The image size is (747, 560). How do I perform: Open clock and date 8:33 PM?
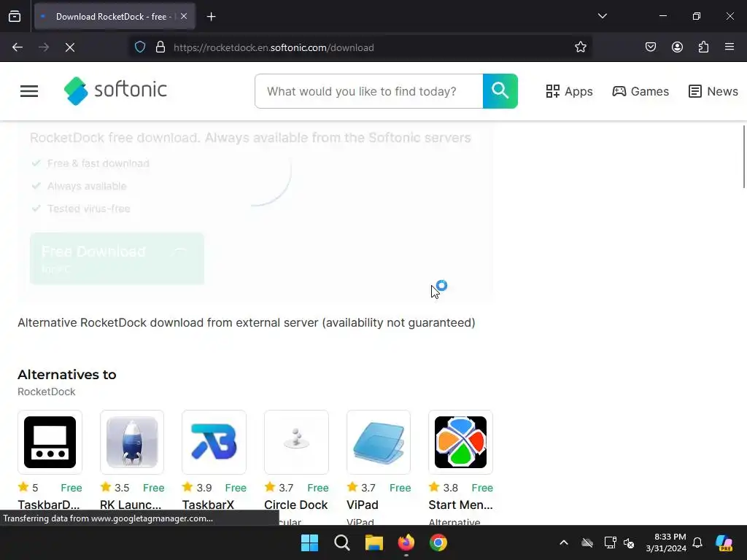click(666, 542)
